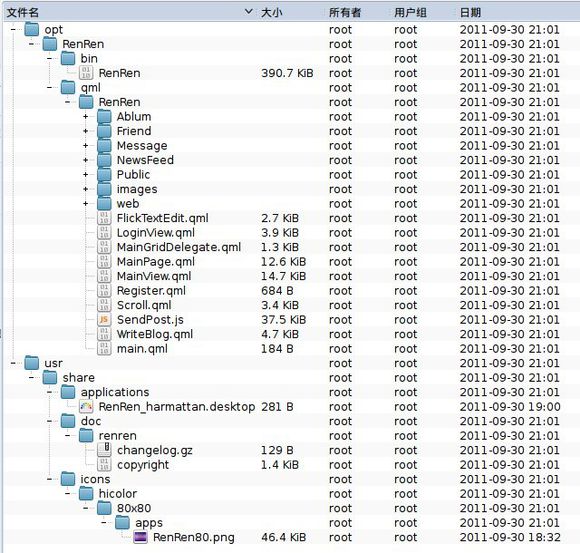Collapse the icons folder node
The image size is (580, 553).
[50, 479]
